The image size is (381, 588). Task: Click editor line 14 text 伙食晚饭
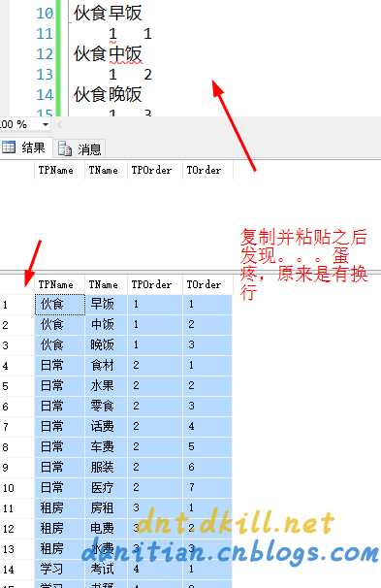[108, 94]
